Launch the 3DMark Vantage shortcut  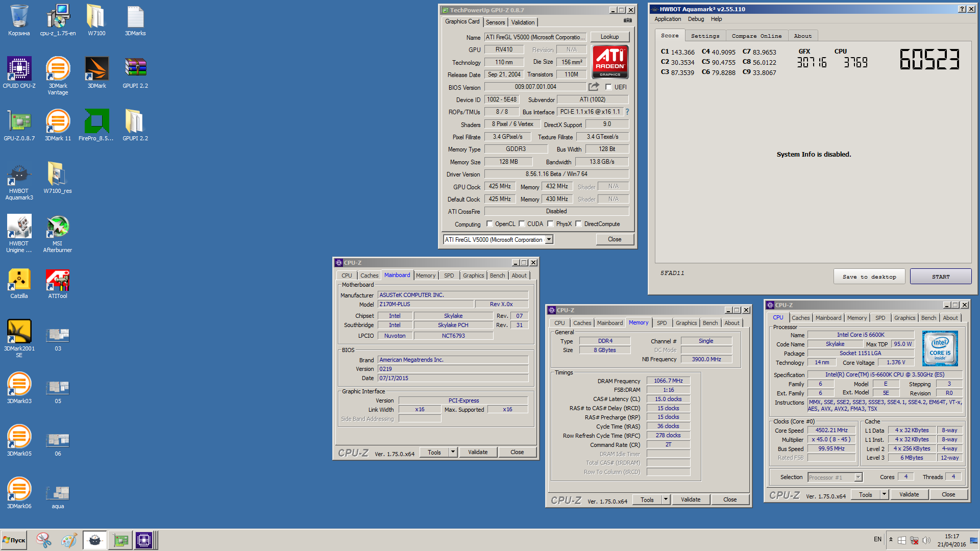(x=58, y=76)
